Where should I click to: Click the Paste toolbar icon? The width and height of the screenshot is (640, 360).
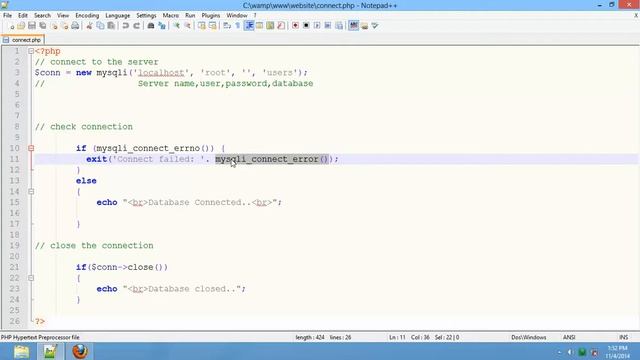coord(111,26)
